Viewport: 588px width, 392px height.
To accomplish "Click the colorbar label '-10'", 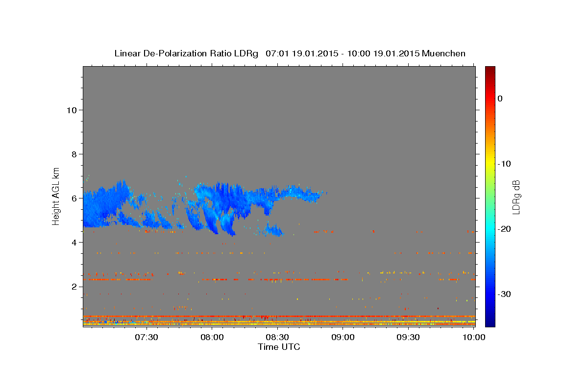I will click(x=505, y=164).
